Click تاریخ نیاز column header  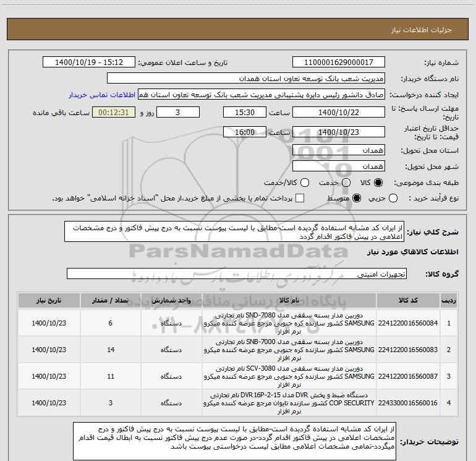tap(49, 301)
